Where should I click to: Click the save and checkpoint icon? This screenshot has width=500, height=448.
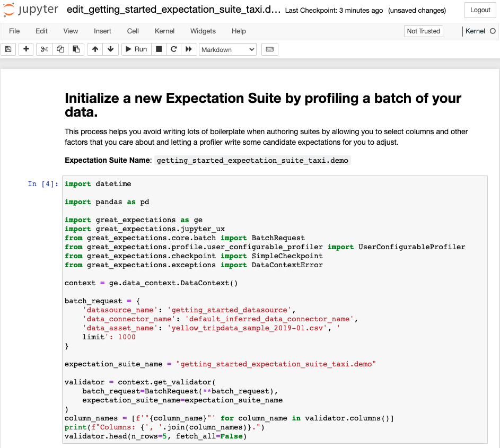(8, 49)
